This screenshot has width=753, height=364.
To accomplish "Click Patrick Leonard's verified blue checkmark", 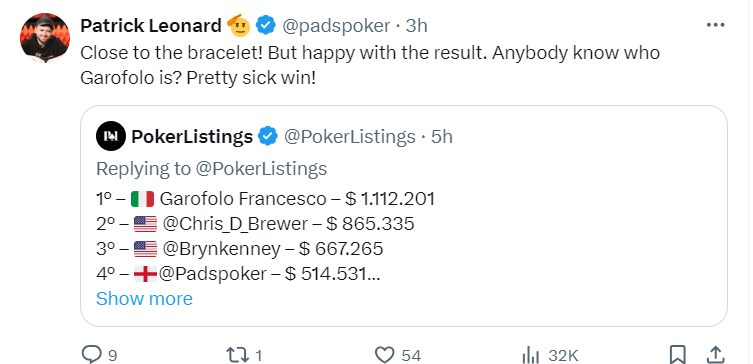I will click(266, 25).
